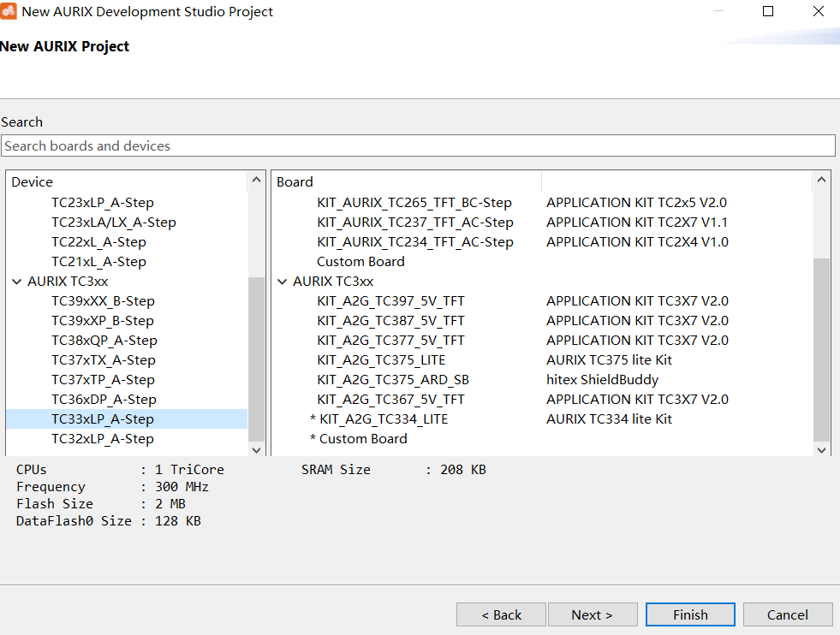Choose board KIT_A2G_TC377_5V_TFT
The height and width of the screenshot is (635, 840).
pyautogui.click(x=390, y=341)
